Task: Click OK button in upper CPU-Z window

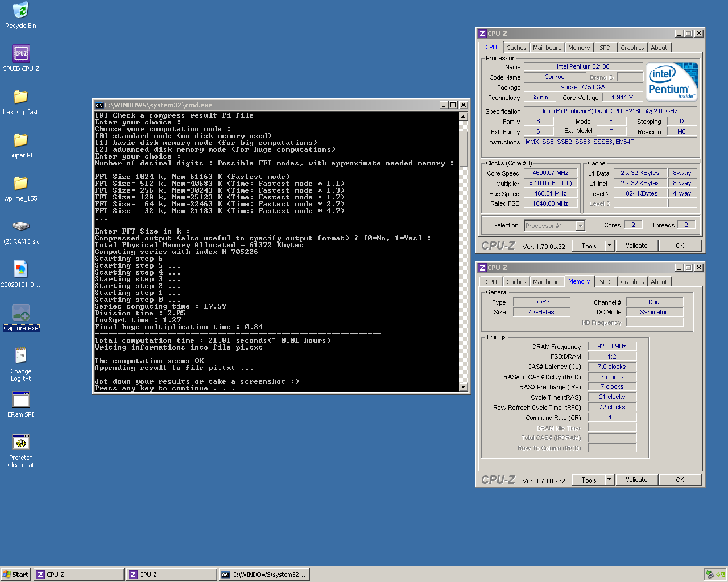Action: coord(680,246)
